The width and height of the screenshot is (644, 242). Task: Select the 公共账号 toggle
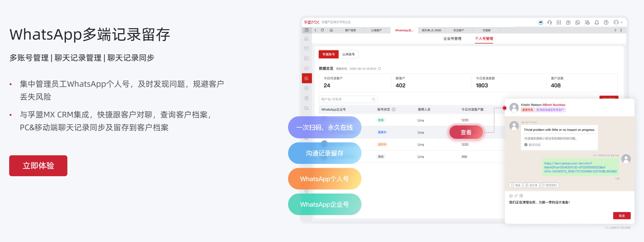(x=348, y=54)
